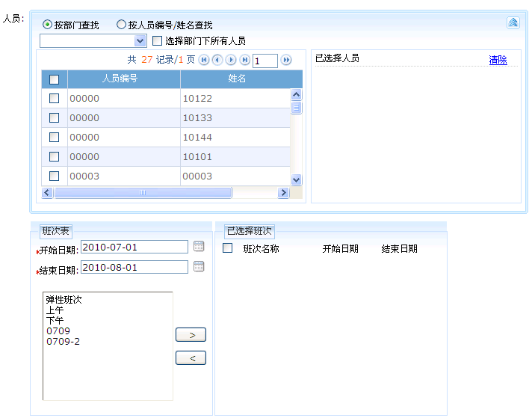Go to last page of personnel records
Viewport: 532px width, 418px height.
pyautogui.click(x=244, y=60)
